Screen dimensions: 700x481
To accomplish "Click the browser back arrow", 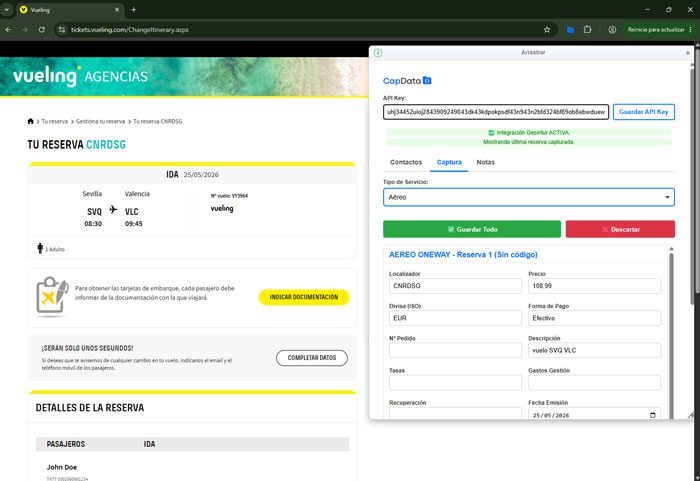I will (x=8, y=29).
